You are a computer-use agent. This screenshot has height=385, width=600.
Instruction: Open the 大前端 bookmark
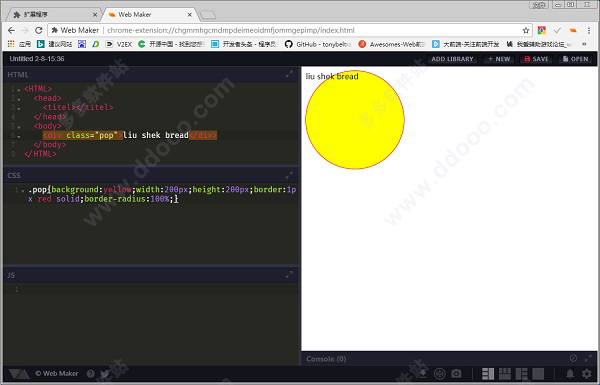[465, 44]
